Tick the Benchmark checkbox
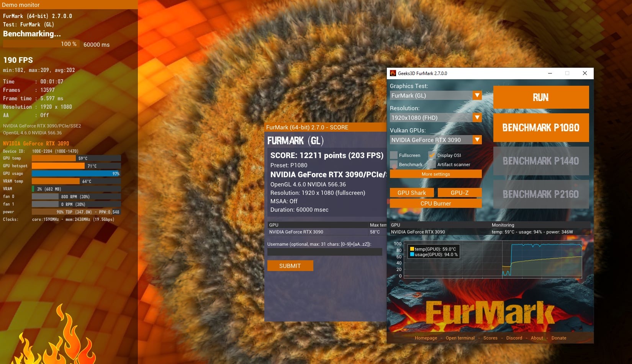This screenshot has width=632, height=364. (394, 164)
